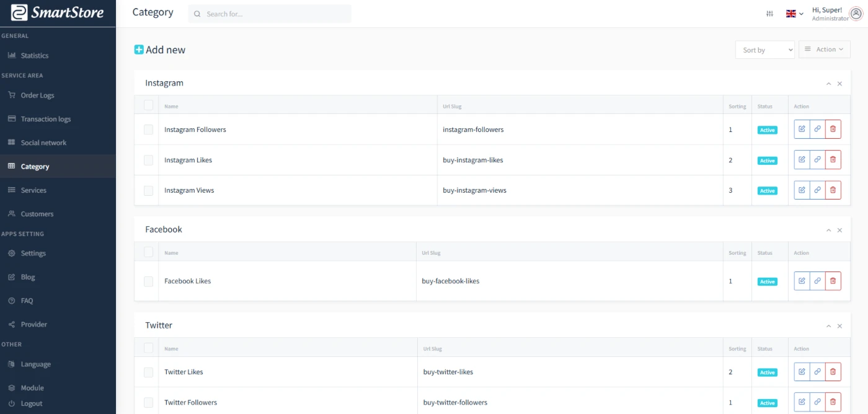868x414 pixels.
Task: Open Language settings in sidebar
Action: (x=58, y=364)
